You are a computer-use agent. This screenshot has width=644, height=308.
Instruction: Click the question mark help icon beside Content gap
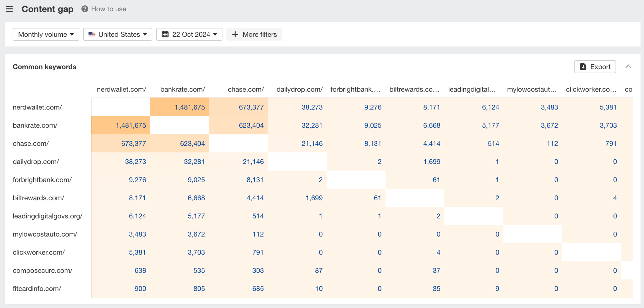[x=84, y=9]
